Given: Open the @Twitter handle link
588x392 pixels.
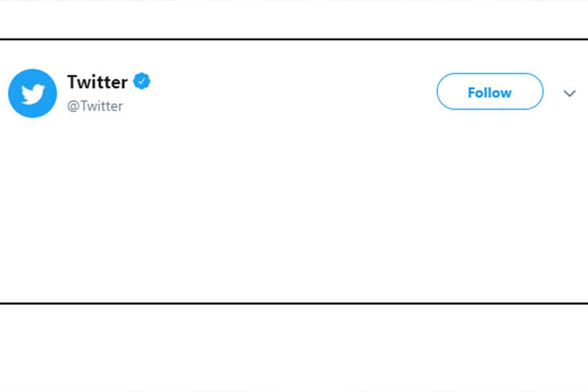Looking at the screenshot, I should point(95,106).
